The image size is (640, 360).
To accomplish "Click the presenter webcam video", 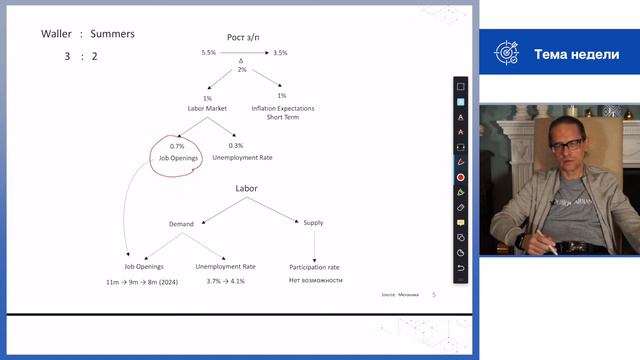I will click(560, 180).
